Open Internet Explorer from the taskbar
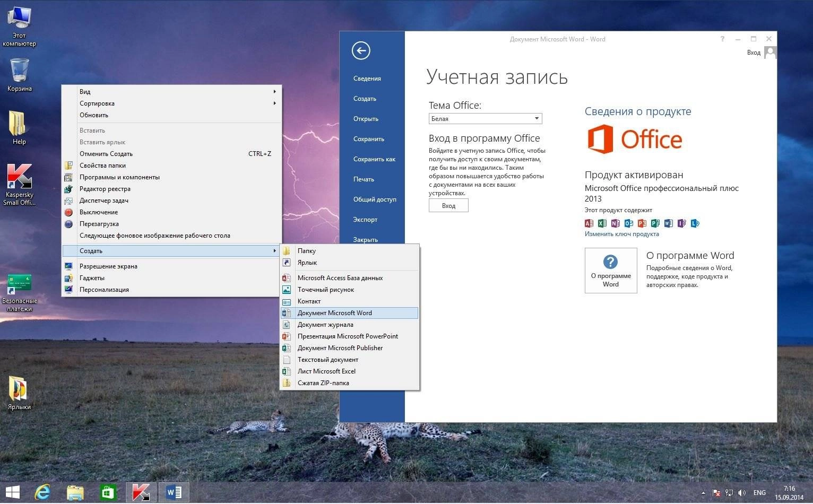Screen dimensions: 813x504 (x=42, y=493)
